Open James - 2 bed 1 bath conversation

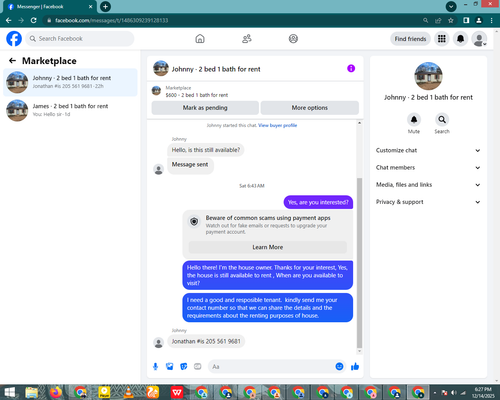pyautogui.click(x=70, y=110)
